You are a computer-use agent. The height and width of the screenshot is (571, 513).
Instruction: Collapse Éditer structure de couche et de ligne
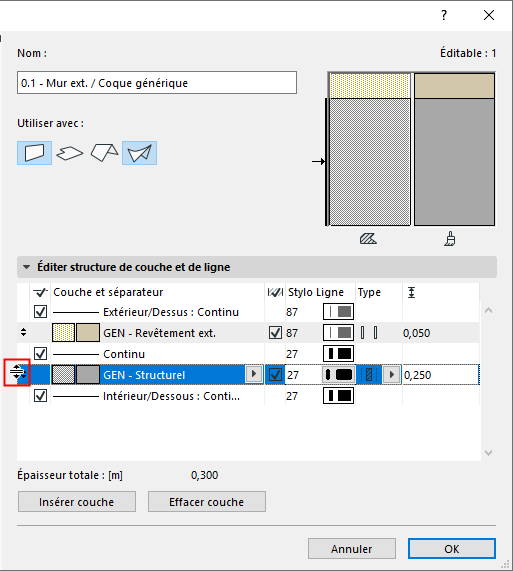(27, 267)
